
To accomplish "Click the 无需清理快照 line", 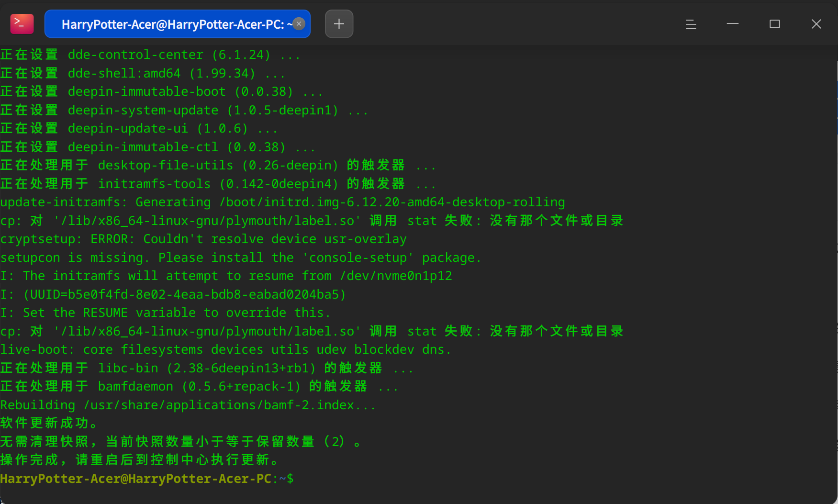I will click(181, 441).
